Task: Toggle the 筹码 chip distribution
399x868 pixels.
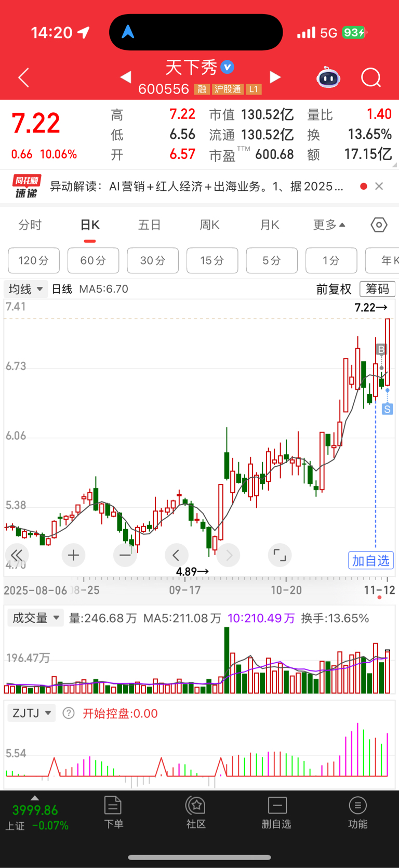Action: click(378, 289)
